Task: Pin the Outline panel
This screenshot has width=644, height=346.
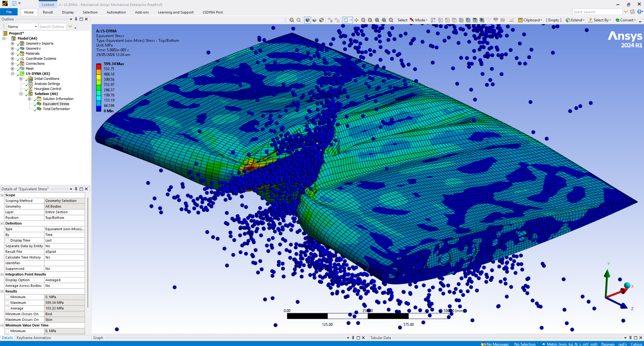Action: tap(76, 19)
